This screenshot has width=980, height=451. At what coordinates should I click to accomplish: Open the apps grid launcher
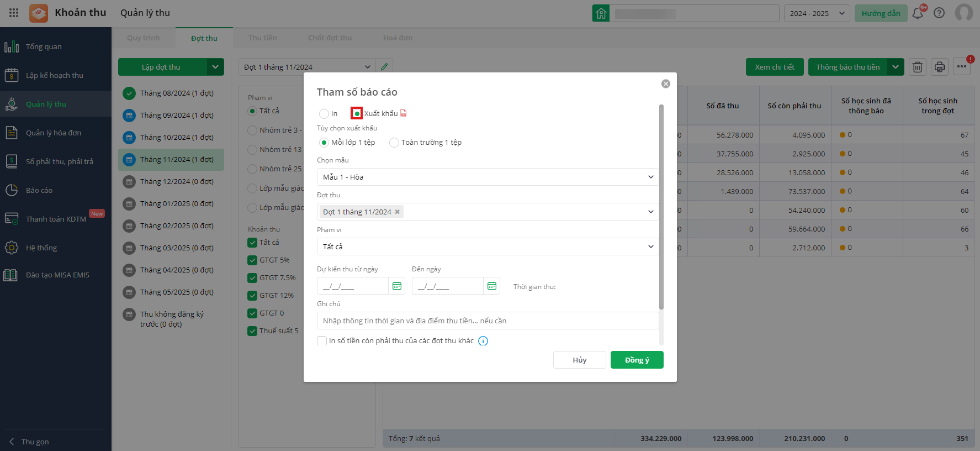(x=14, y=13)
